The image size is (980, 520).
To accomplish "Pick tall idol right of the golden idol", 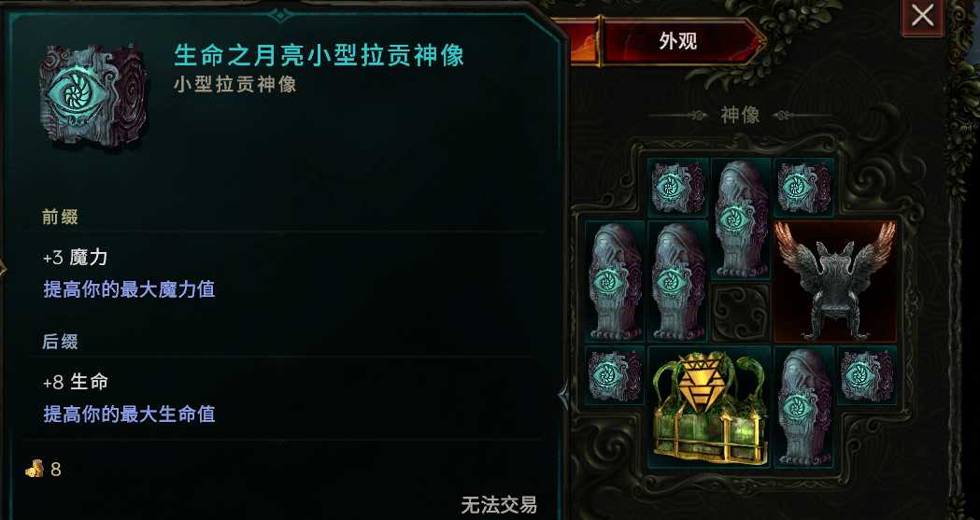I will (x=803, y=407).
